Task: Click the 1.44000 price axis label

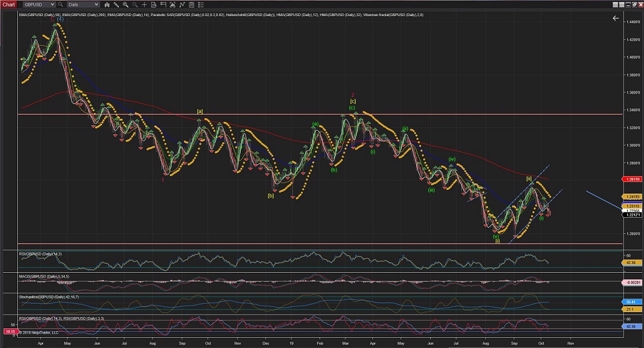Action: [x=633, y=21]
